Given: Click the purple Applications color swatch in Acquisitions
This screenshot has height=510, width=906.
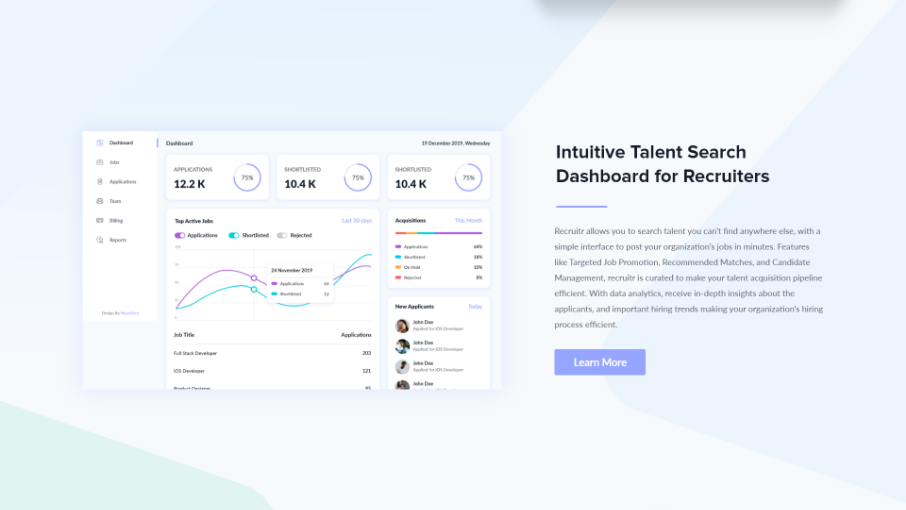Looking at the screenshot, I should 398,247.
